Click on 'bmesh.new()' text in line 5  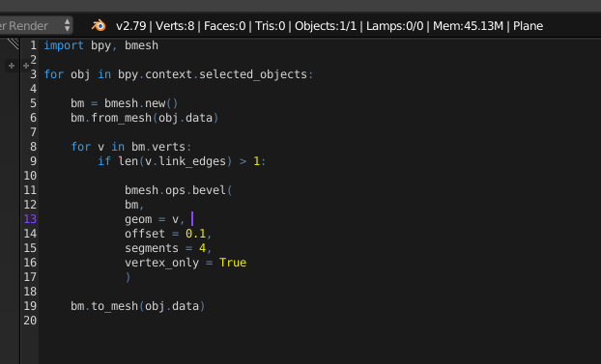(141, 103)
